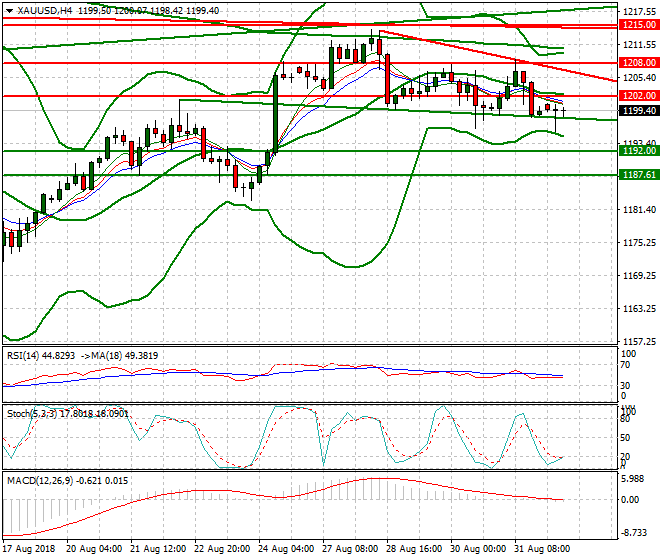Select the 1157.25 price scale value
This screenshot has width=660, height=560.
pyautogui.click(x=639, y=341)
